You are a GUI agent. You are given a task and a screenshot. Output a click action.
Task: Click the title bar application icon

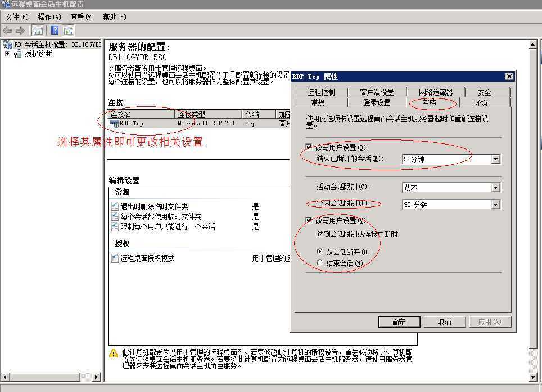5,4
